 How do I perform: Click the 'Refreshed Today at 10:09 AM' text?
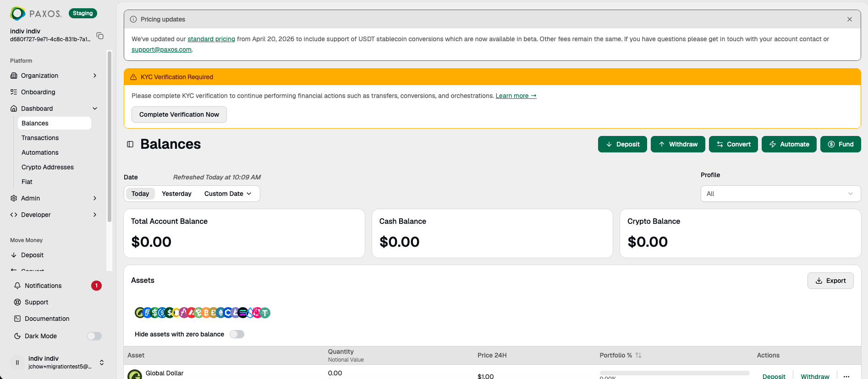pos(217,177)
